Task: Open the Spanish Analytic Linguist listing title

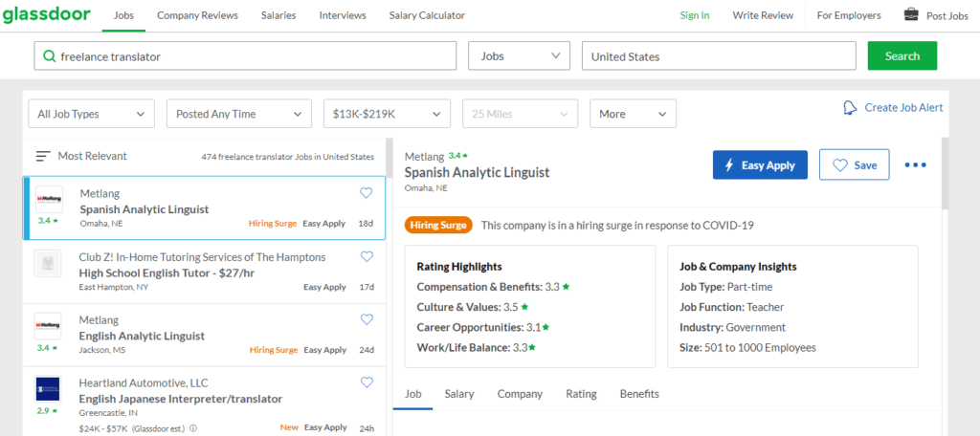Action: (145, 209)
